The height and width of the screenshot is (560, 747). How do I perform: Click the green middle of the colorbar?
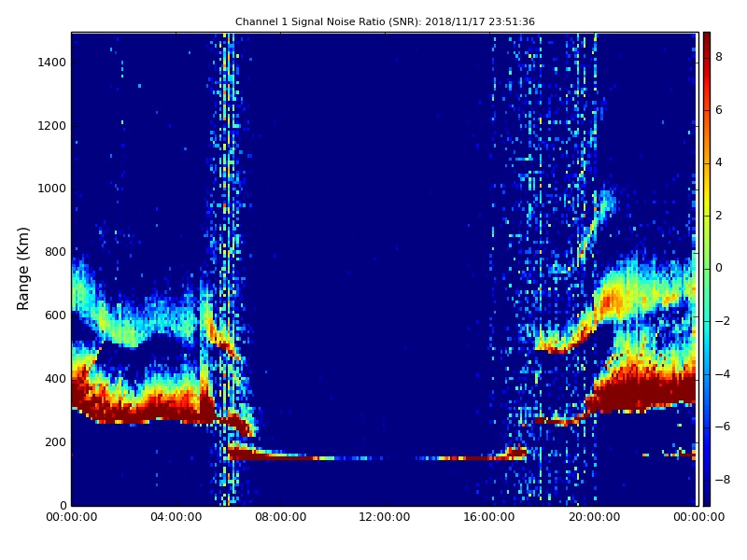point(707,269)
